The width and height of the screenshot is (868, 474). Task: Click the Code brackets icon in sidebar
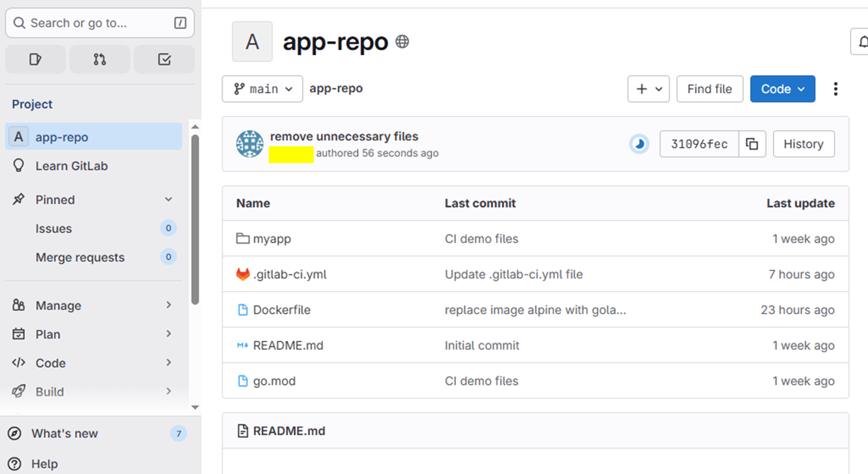(18, 362)
